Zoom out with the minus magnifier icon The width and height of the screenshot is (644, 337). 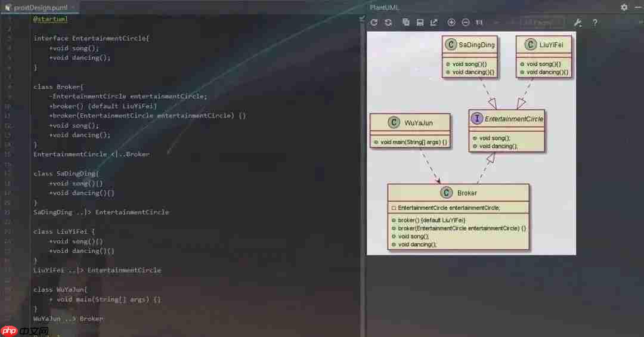pos(465,23)
